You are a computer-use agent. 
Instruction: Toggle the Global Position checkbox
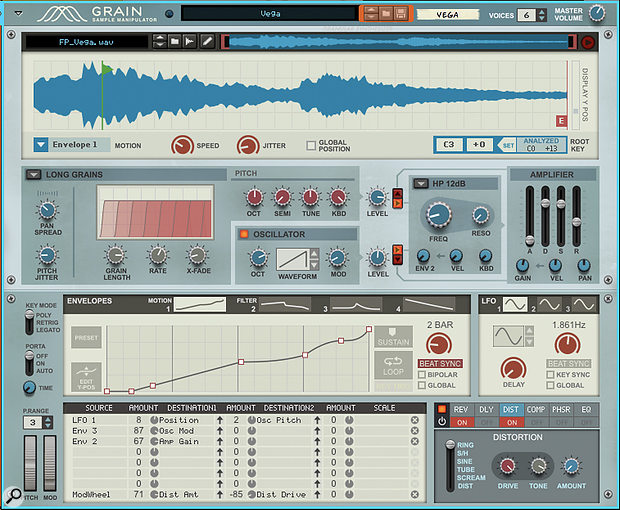tap(311, 146)
